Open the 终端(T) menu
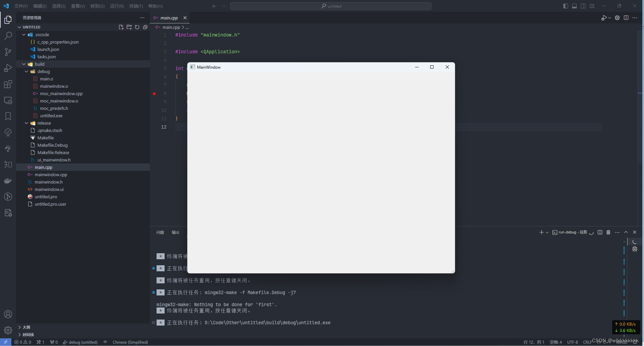The width and height of the screenshot is (644, 346). coord(136,6)
